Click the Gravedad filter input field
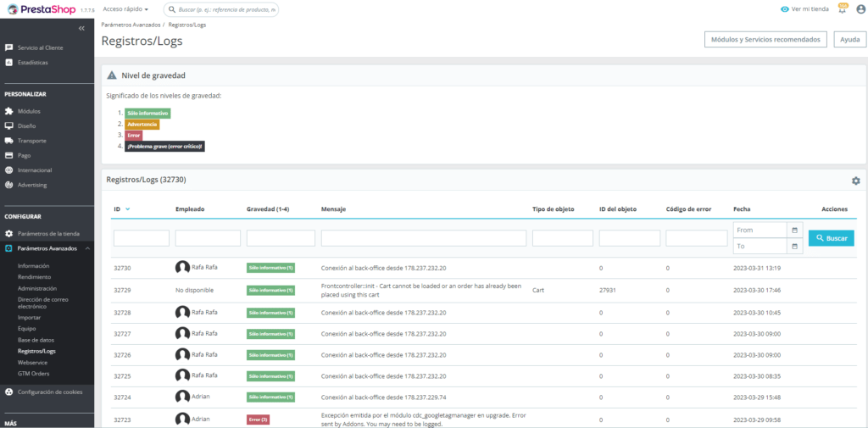The height and width of the screenshot is (428, 868). (281, 238)
